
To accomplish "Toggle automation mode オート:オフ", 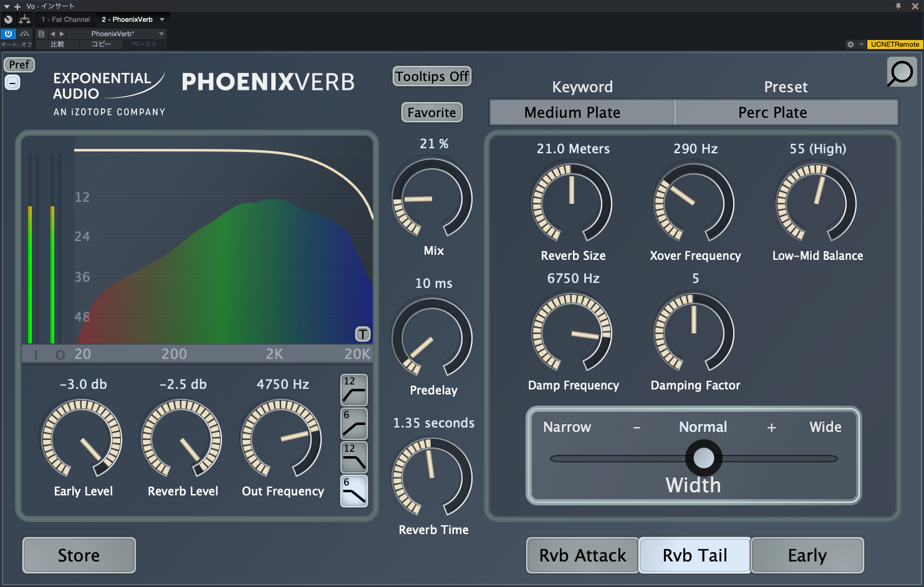I will pyautogui.click(x=16, y=44).
